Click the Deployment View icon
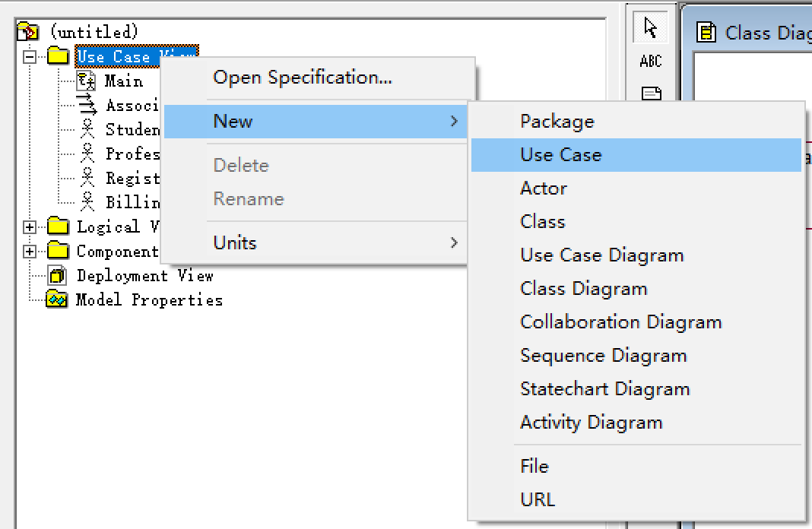This screenshot has width=812, height=529. [x=58, y=276]
